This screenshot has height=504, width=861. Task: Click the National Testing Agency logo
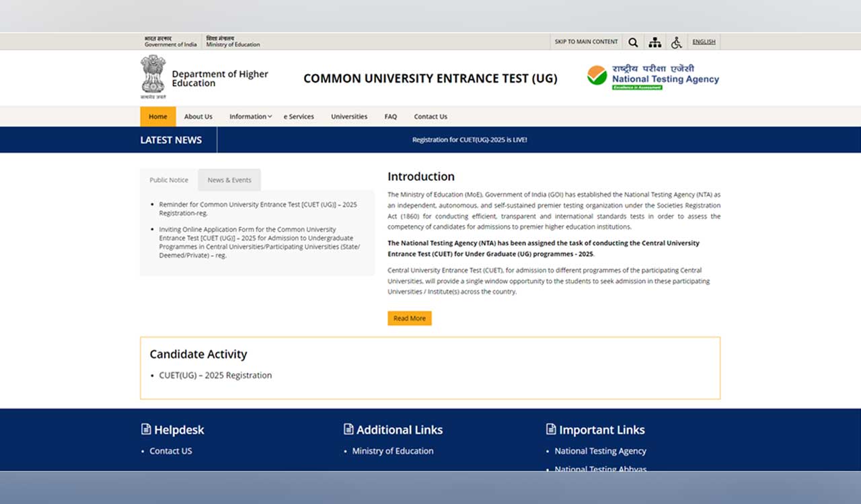[x=652, y=75]
